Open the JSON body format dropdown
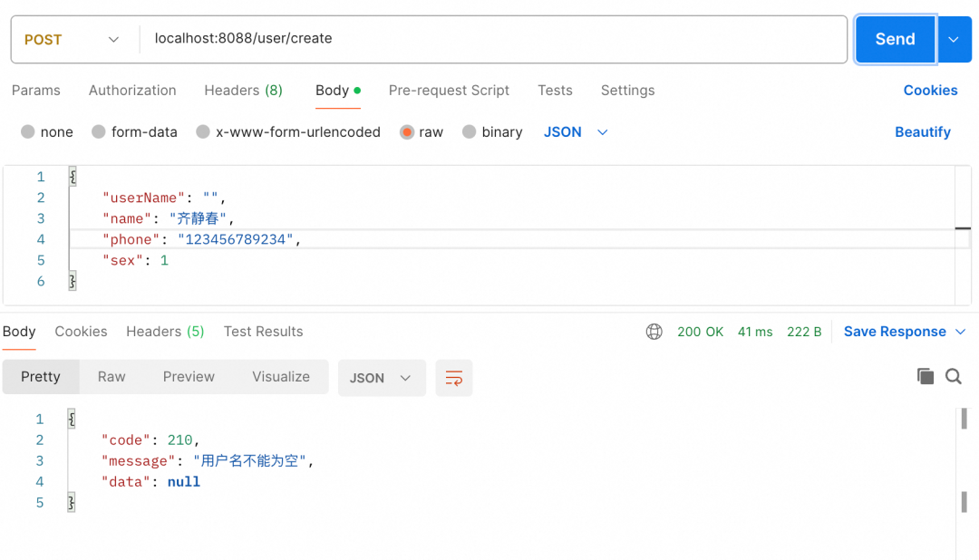 576,132
